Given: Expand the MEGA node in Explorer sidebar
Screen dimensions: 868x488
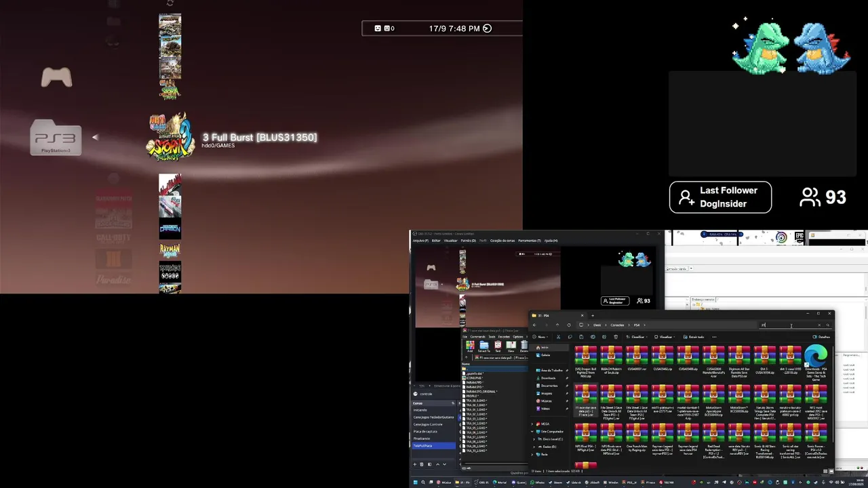Looking at the screenshot, I should (532, 424).
